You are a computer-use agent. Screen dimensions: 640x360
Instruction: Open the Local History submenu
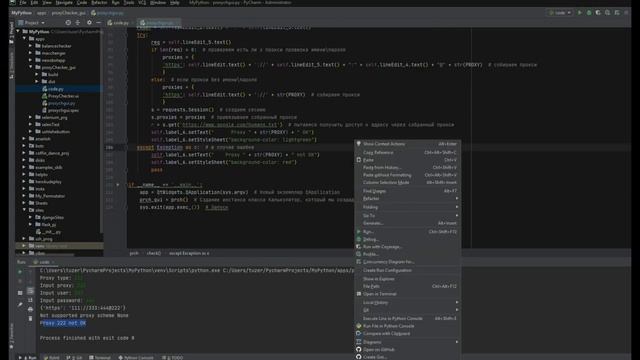coord(407,302)
